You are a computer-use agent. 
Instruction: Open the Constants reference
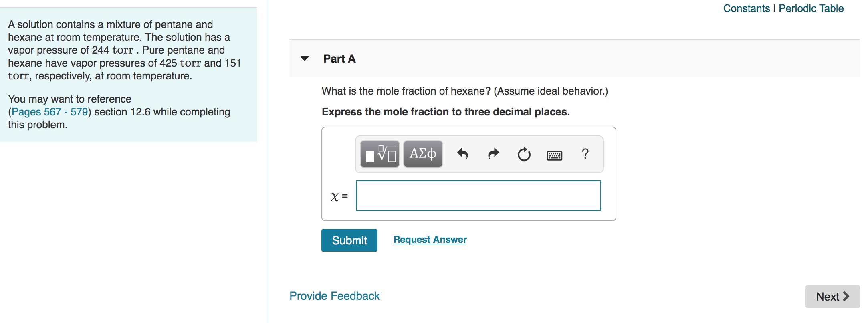point(746,8)
